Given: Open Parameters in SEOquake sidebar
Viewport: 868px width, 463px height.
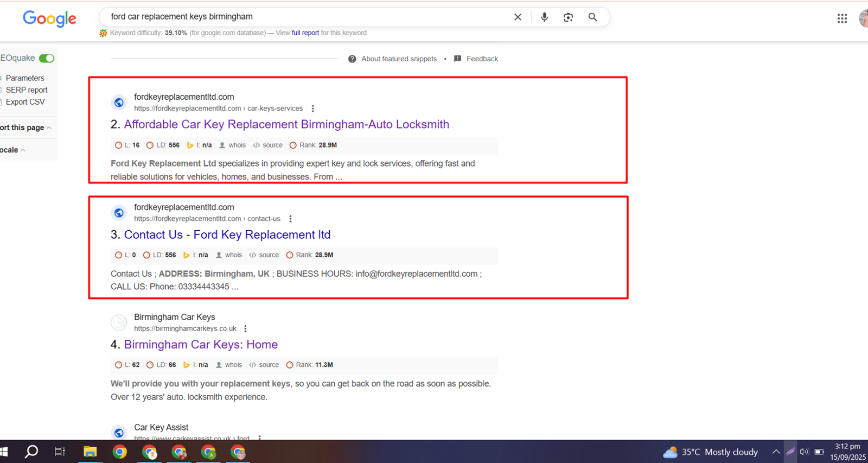Looking at the screenshot, I should pos(25,78).
